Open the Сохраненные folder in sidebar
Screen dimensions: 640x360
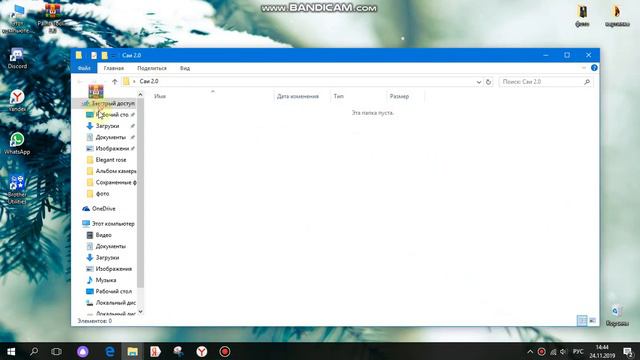[x=110, y=182]
